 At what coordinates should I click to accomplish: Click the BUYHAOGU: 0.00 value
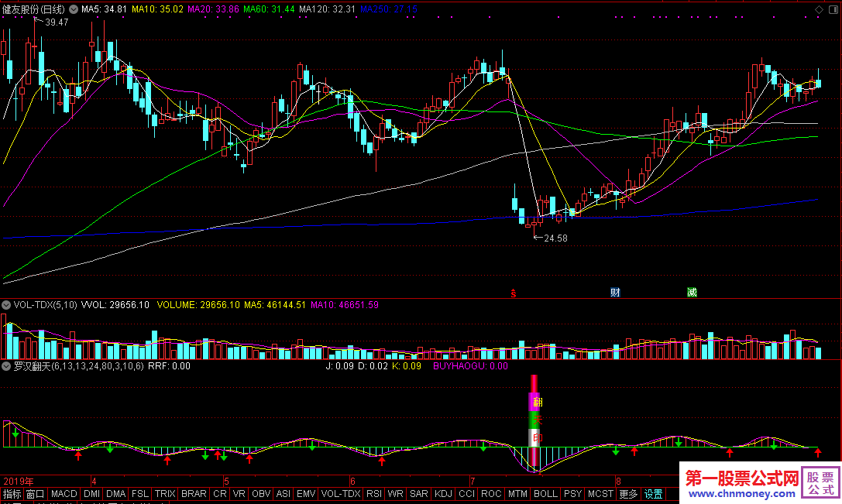[x=470, y=366]
